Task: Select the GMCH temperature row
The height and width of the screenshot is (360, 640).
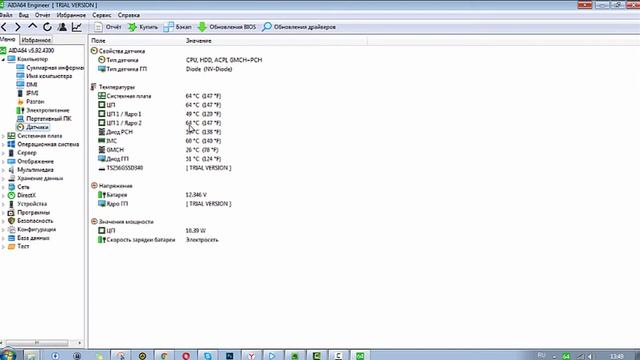Action: (x=158, y=150)
